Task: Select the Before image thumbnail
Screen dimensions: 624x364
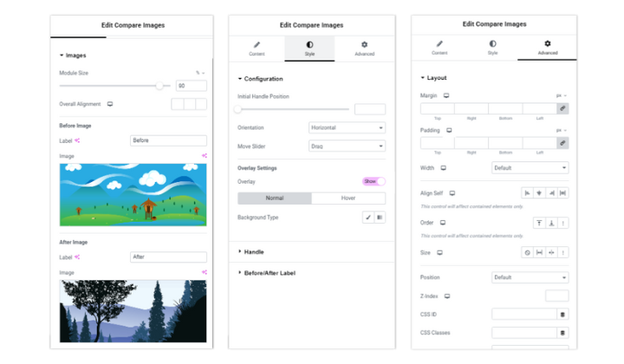Action: click(x=133, y=195)
